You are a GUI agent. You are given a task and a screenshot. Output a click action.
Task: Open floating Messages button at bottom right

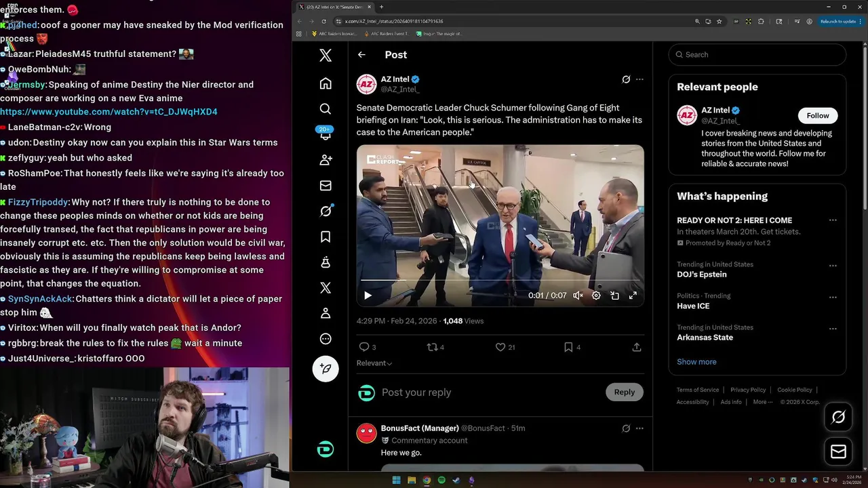coord(838,451)
